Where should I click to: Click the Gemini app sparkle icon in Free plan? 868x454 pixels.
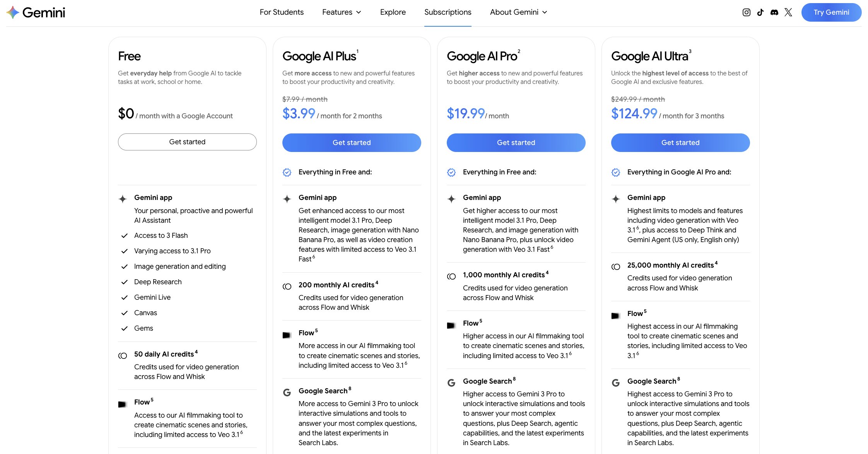(x=122, y=199)
